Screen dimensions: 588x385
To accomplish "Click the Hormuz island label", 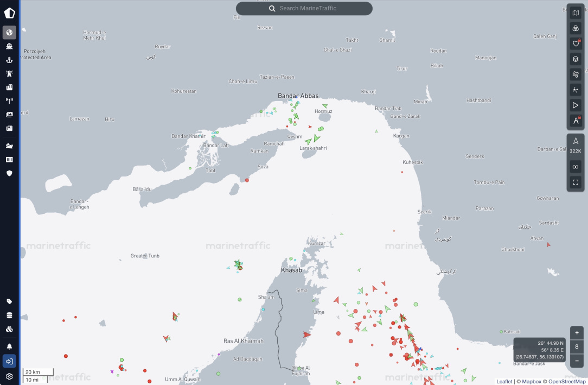I will tap(323, 111).
